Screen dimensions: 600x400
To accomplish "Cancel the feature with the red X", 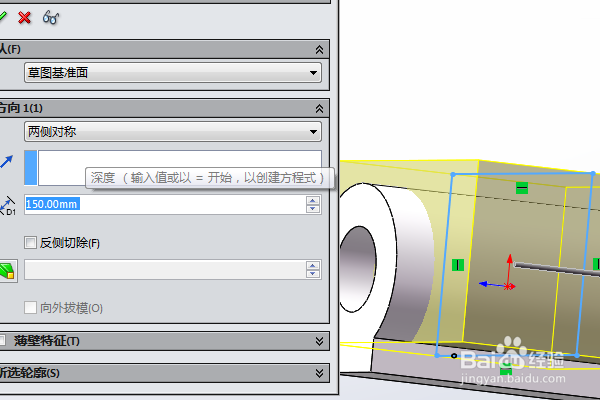I will (24, 17).
